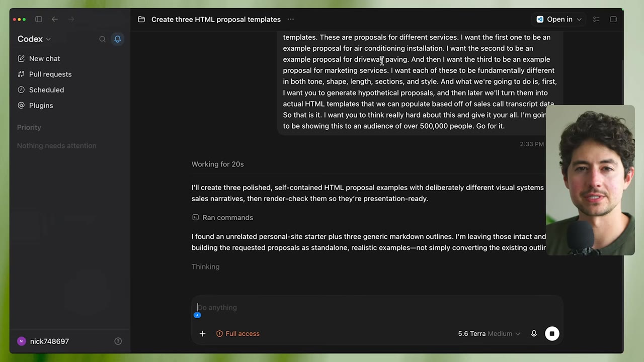This screenshot has height=362, width=644.
Task: Focus the 'Do anything' message input
Action: pos(376,308)
